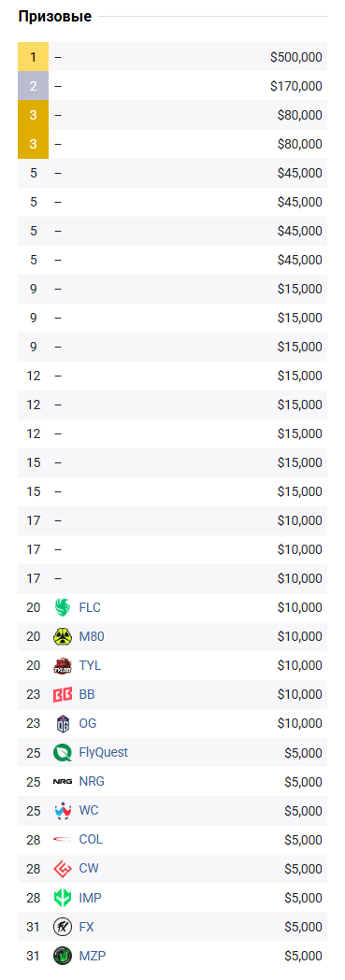The width and height of the screenshot is (345, 980).
Task: Click the WC team logo
Action: 64,811
